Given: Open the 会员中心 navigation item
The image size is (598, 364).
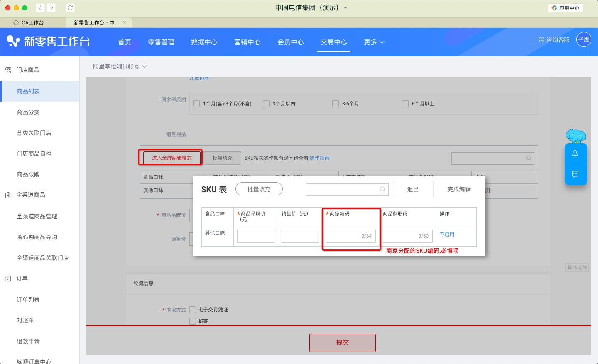Looking at the screenshot, I should tap(291, 42).
